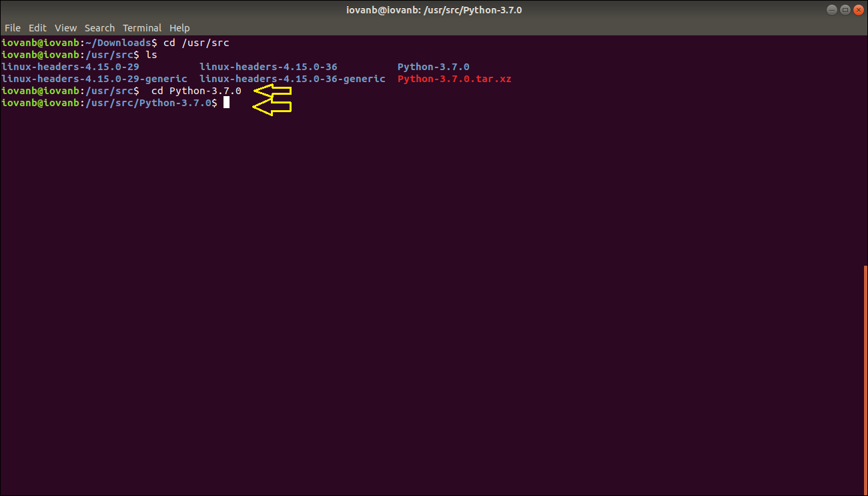
Task: Click the linux-headers-4.15.0-29 directory name
Action: [x=70, y=66]
